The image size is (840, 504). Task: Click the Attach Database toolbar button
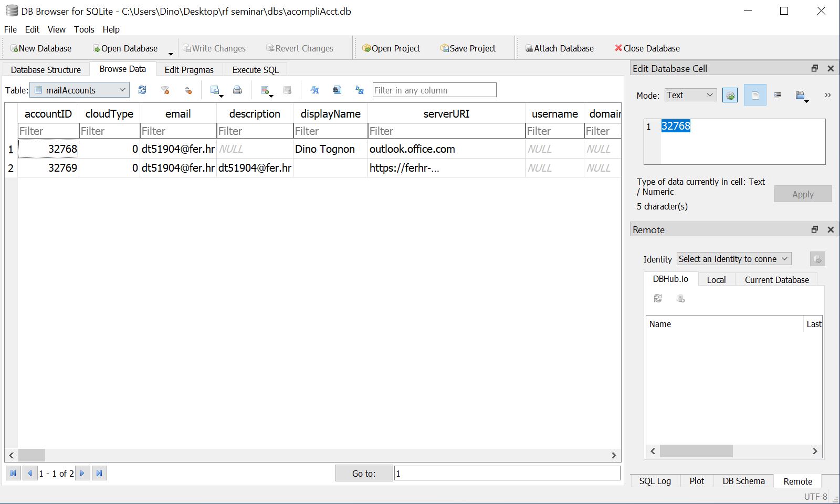(559, 48)
